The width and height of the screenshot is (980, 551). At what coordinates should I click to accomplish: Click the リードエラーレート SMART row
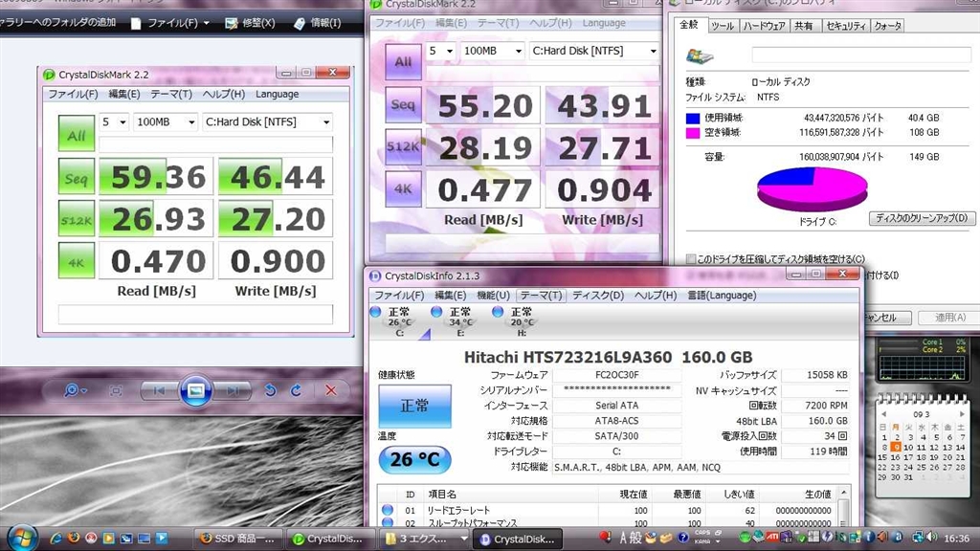tap(607, 511)
